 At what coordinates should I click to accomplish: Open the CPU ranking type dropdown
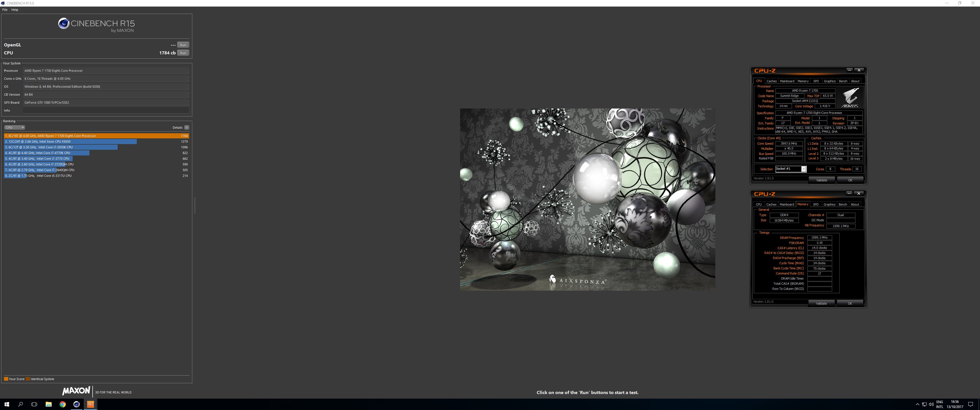(15, 127)
